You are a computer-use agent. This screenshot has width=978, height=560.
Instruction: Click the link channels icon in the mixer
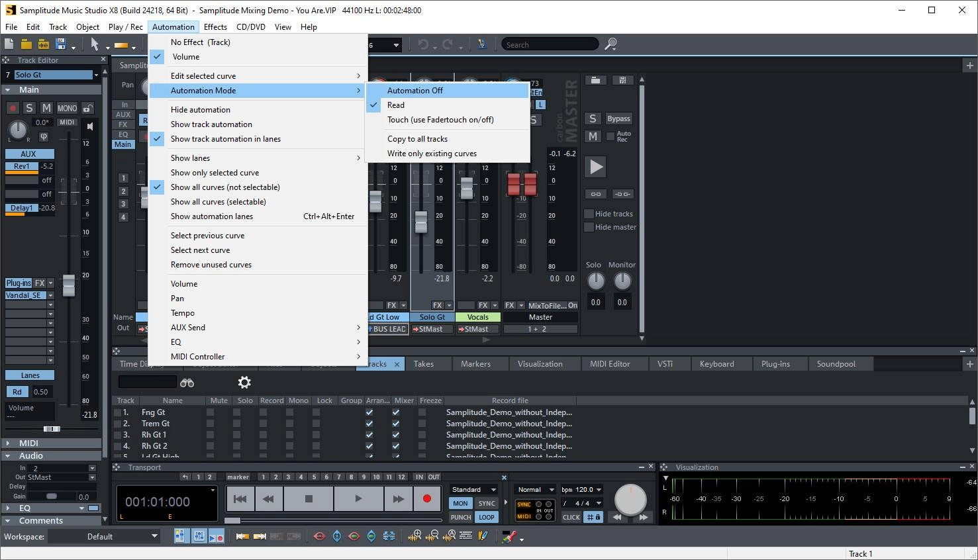595,194
